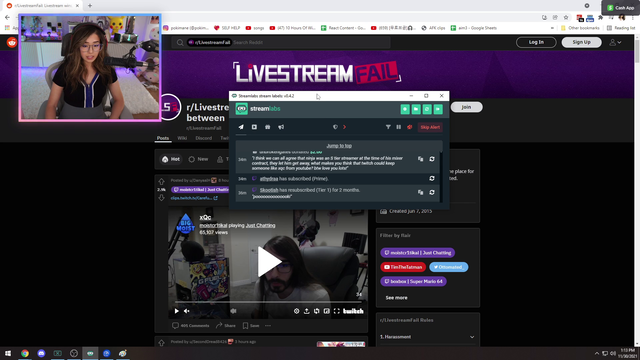Open the green folder button in Streamlabs
The width and height of the screenshot is (640, 360).
[416, 109]
